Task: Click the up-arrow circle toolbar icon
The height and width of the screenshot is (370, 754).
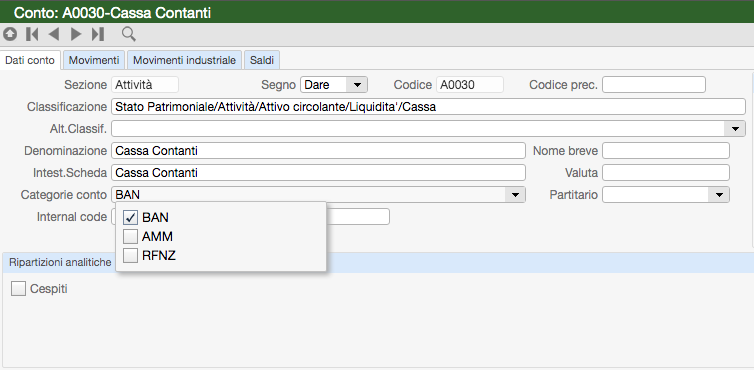Action: (x=10, y=34)
